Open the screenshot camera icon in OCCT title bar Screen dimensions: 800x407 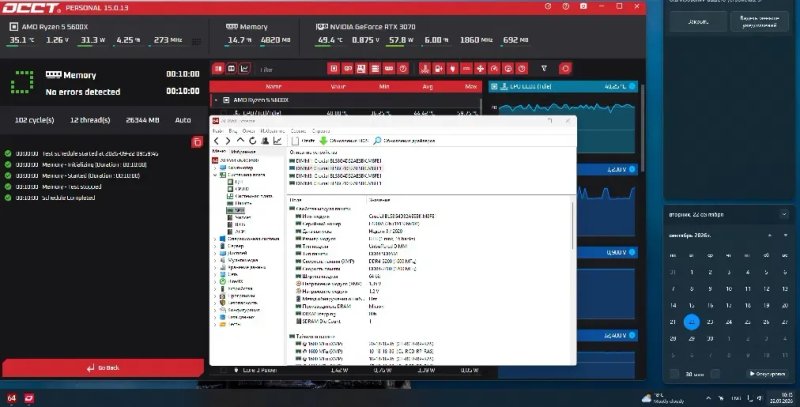pos(583,6)
